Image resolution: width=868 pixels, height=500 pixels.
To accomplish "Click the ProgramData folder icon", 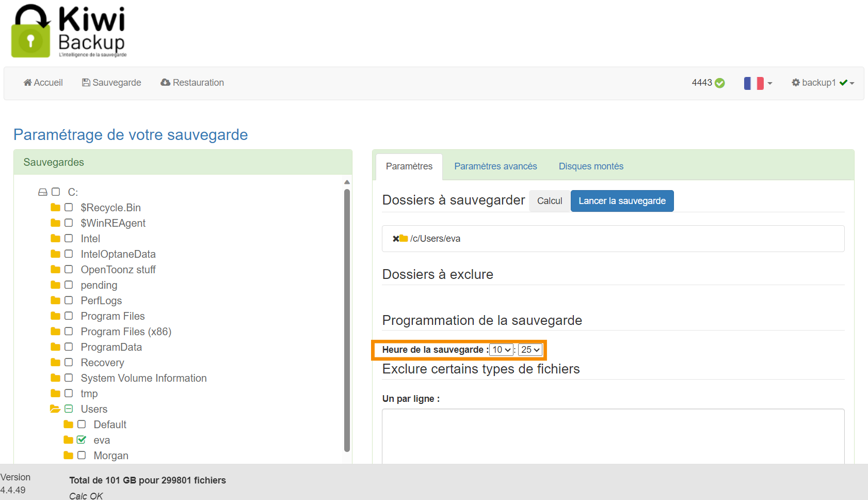I will click(56, 347).
